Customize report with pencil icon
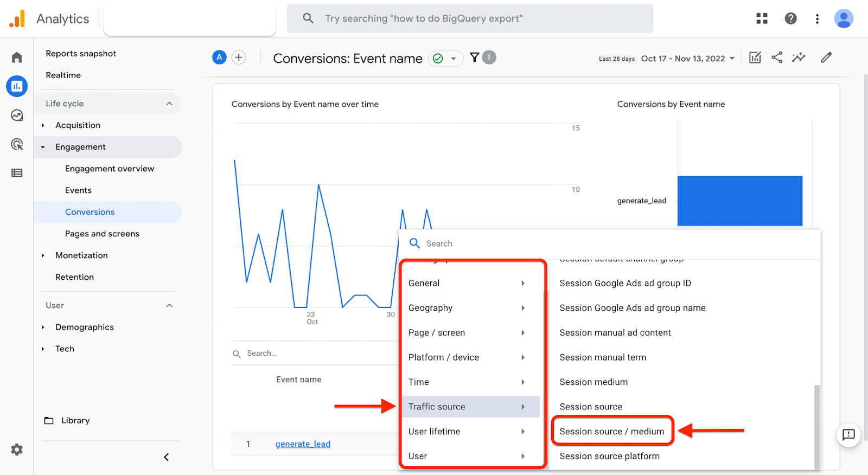 pyautogui.click(x=826, y=57)
